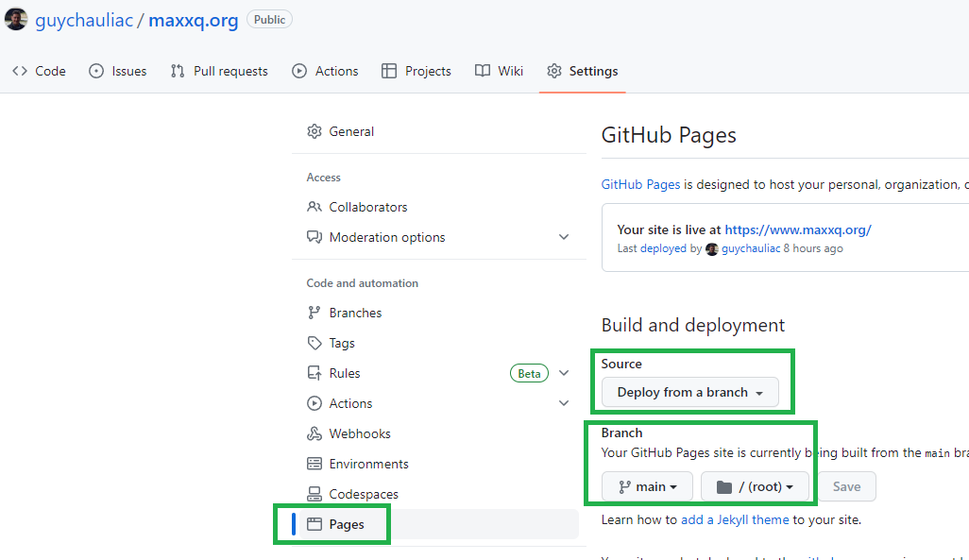Viewport: 969px width, 560px height.
Task: Open the GitHub Pages documentation link
Action: click(x=640, y=185)
